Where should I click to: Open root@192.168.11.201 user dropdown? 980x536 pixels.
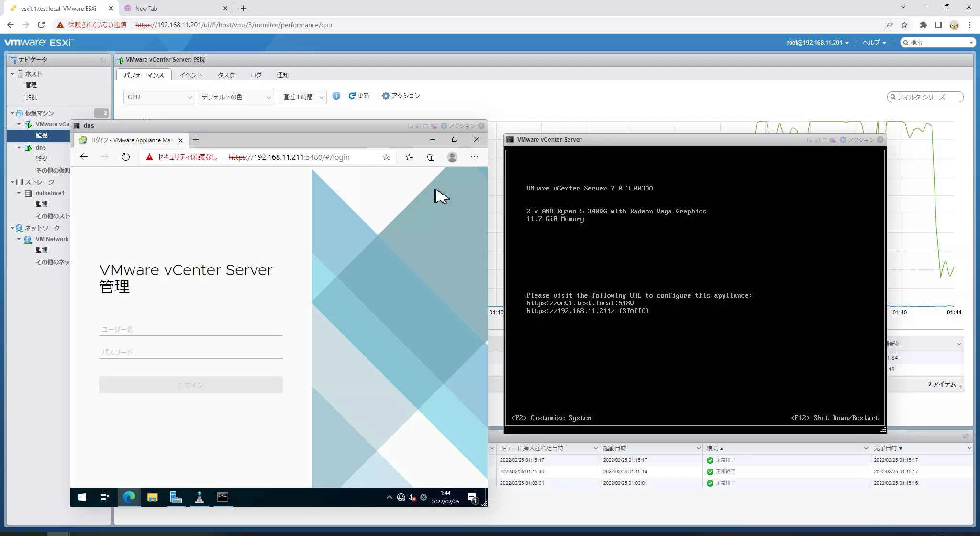click(x=818, y=43)
